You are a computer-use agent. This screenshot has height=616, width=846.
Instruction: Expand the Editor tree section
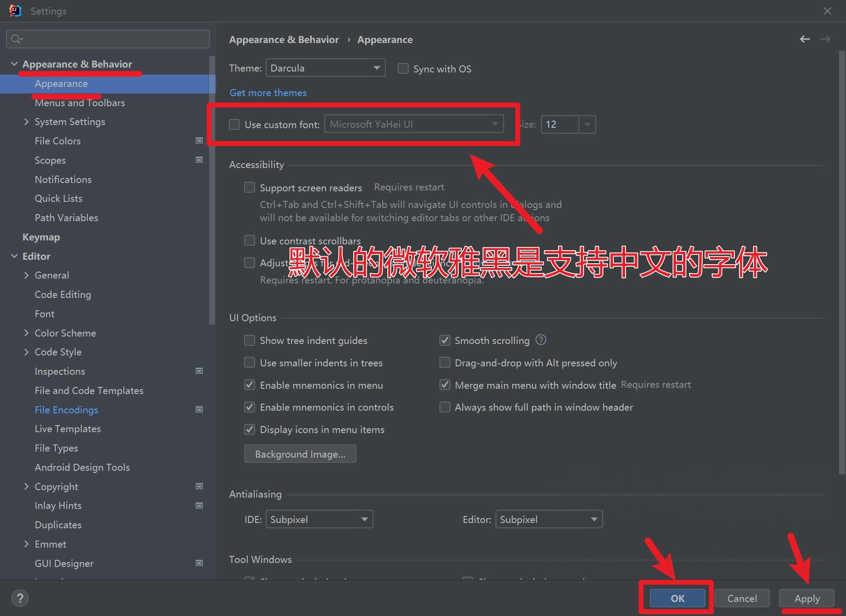(x=14, y=255)
